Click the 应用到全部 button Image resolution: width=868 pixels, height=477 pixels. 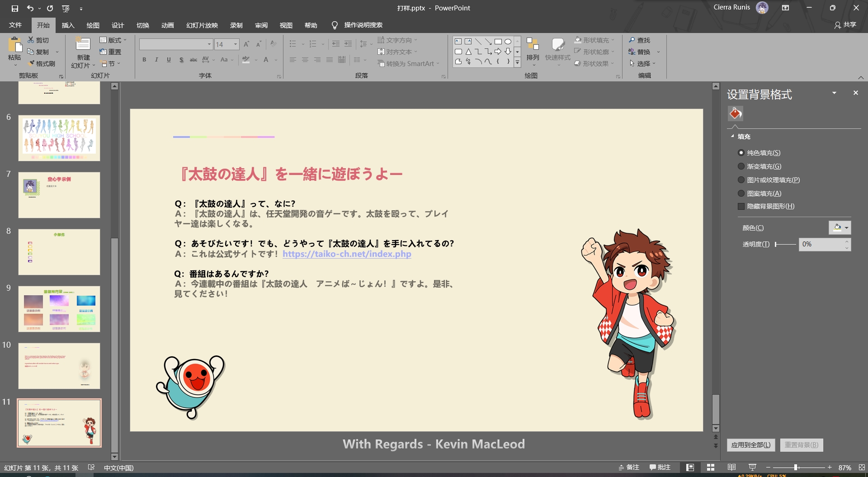tap(750, 445)
